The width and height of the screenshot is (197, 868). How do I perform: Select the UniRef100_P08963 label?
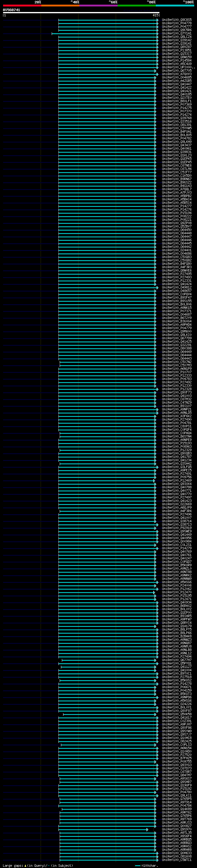click(176, 446)
